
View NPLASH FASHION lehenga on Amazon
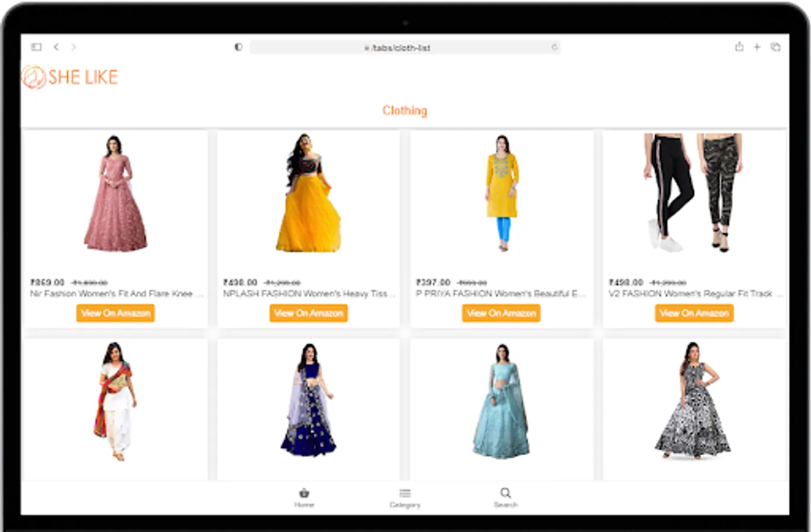[x=308, y=313]
